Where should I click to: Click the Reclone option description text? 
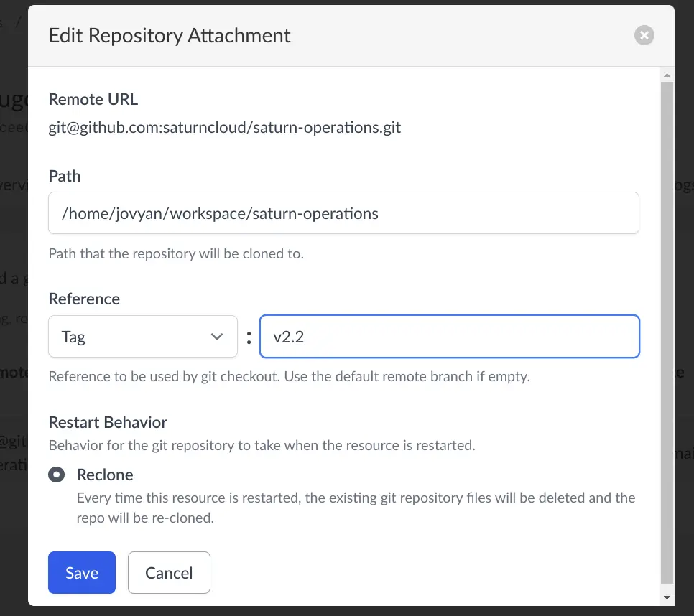point(356,507)
